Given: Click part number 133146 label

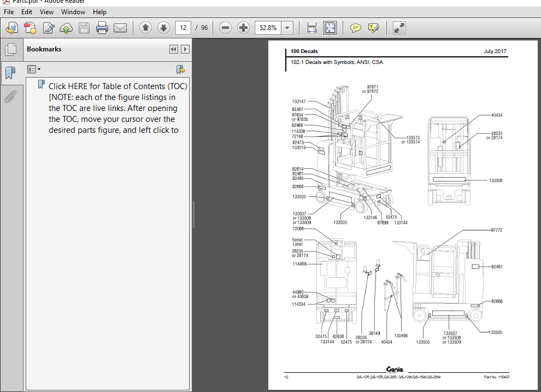Looking at the screenshot, I should 370,218.
